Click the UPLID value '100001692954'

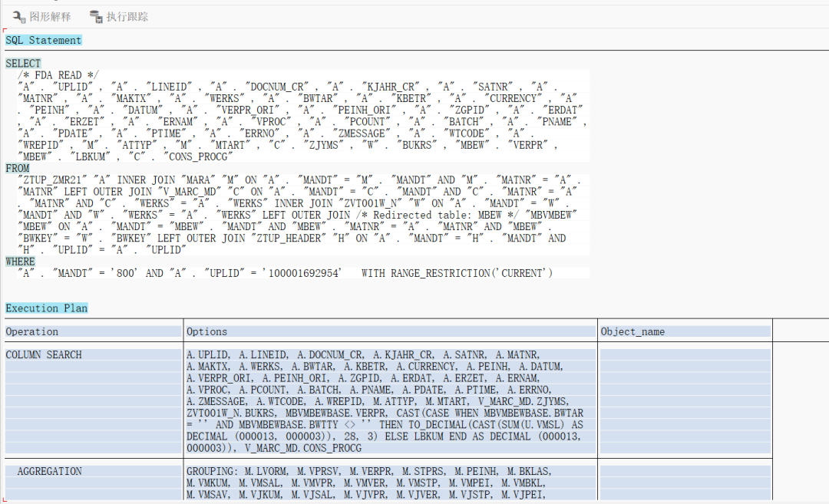[x=302, y=273]
